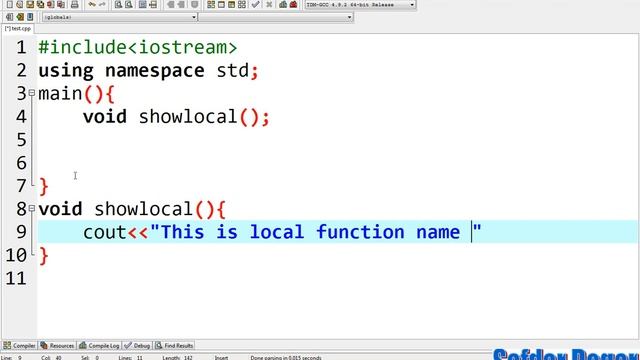This screenshot has width=640, height=360.
Task: Click the green arrow icon in second toolbar row
Action: tap(20, 17)
